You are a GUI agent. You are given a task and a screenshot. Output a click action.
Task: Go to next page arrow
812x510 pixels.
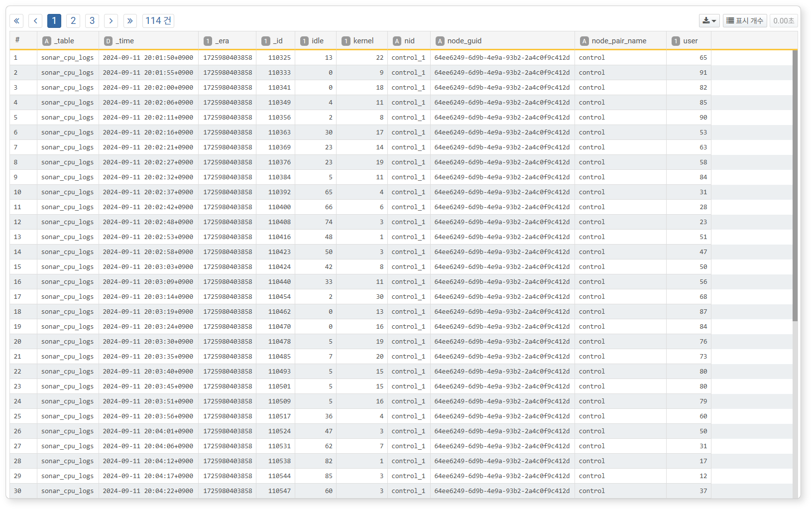tap(111, 20)
